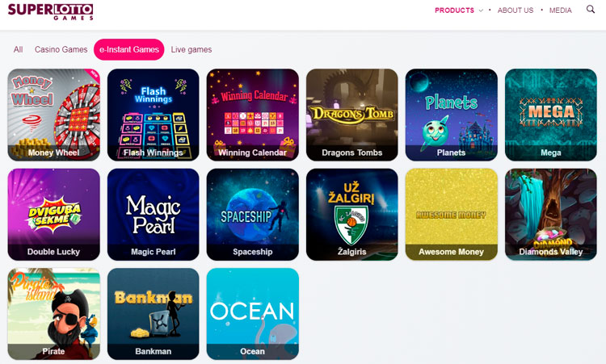Open the Money Wheel game tile
Screen dimensions: 606x364
(x=53, y=115)
